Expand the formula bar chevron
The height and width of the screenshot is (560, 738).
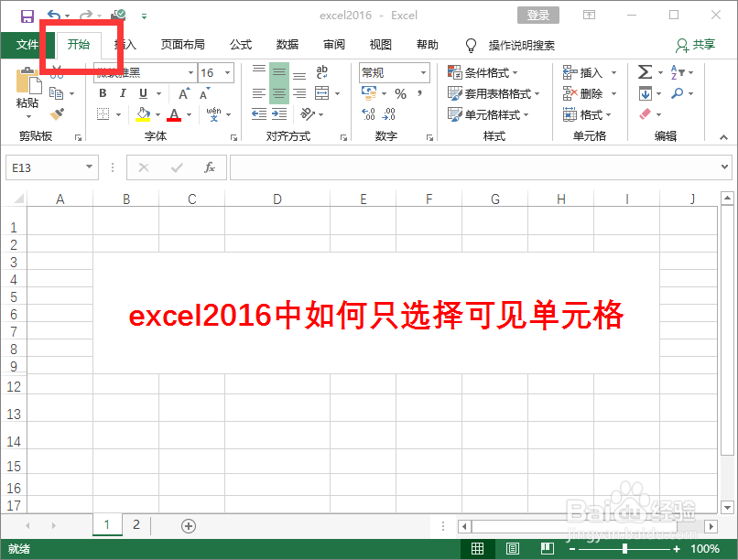tap(724, 167)
